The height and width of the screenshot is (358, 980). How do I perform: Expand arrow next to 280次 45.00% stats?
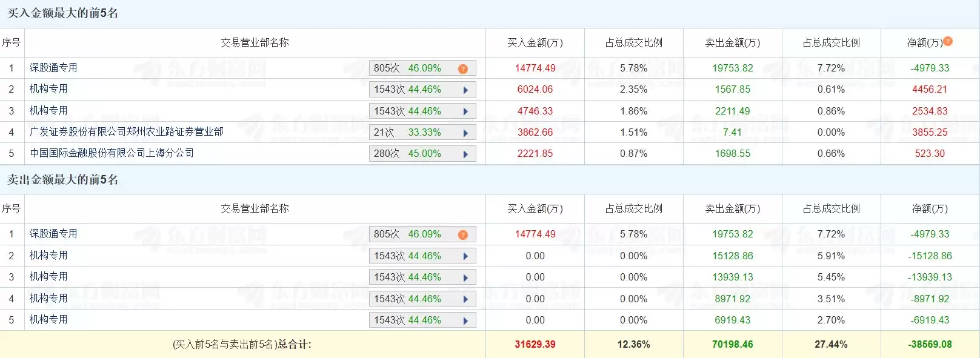click(x=465, y=154)
